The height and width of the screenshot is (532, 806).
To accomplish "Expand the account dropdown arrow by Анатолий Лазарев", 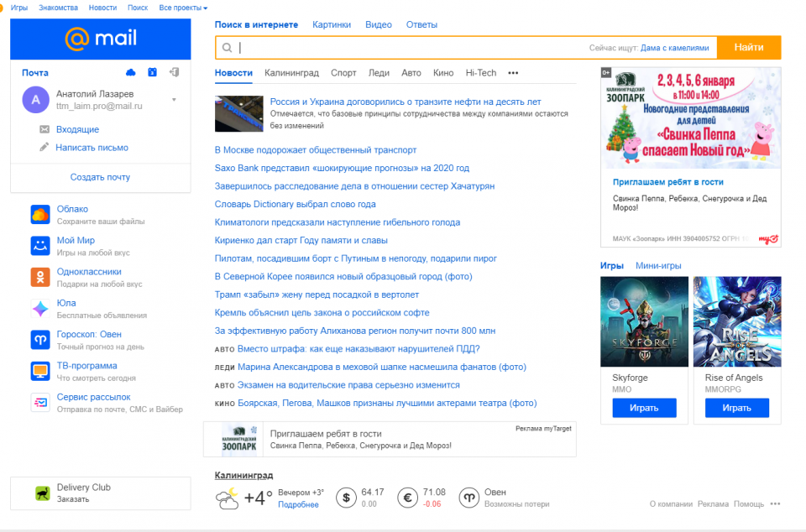I will point(175,100).
